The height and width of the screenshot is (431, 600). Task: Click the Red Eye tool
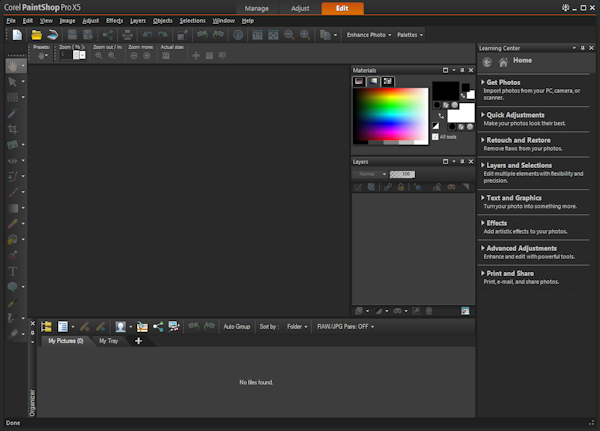13,160
